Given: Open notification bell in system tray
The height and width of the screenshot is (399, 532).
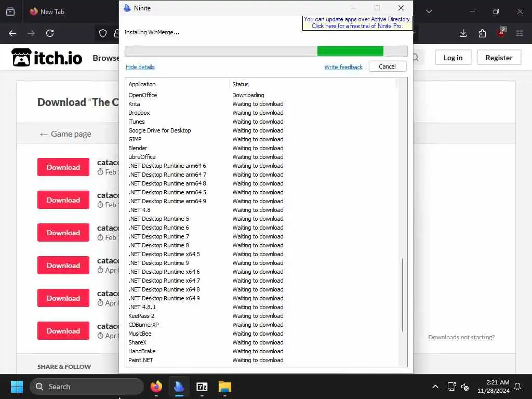Looking at the screenshot, I should [518, 387].
